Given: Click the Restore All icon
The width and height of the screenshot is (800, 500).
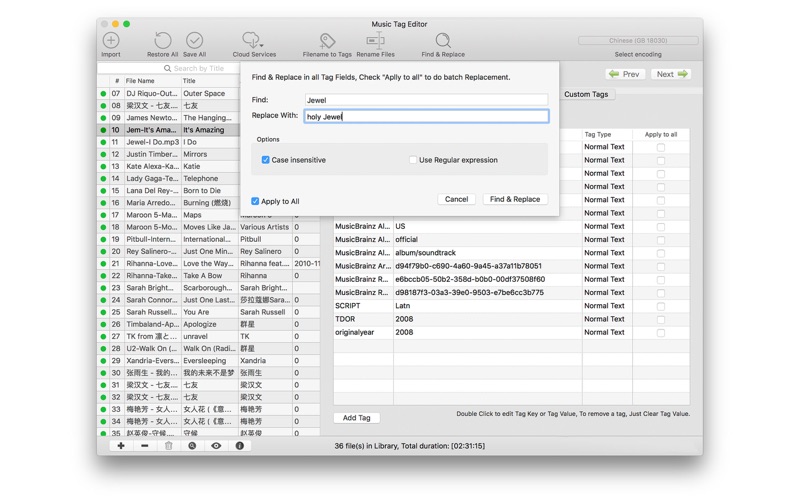Looking at the screenshot, I should [x=162, y=41].
